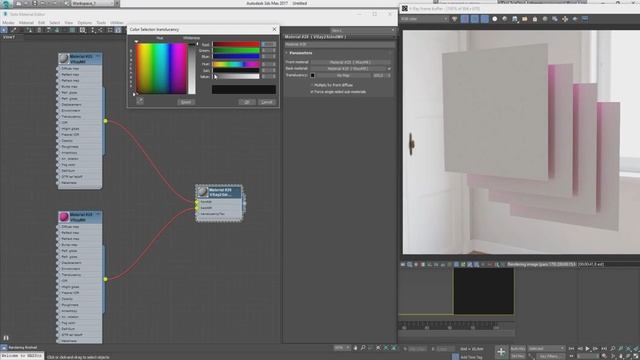Click Auto Key button
The image size is (640, 360).
pyautogui.click(x=518, y=349)
